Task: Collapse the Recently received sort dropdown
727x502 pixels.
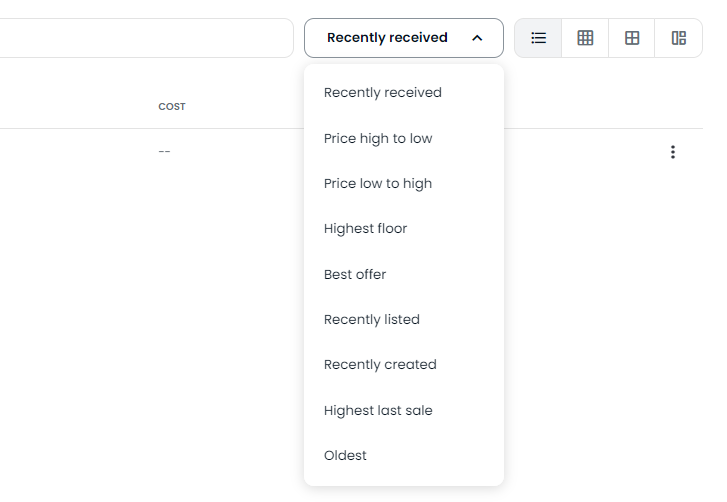Action: [x=388, y=38]
